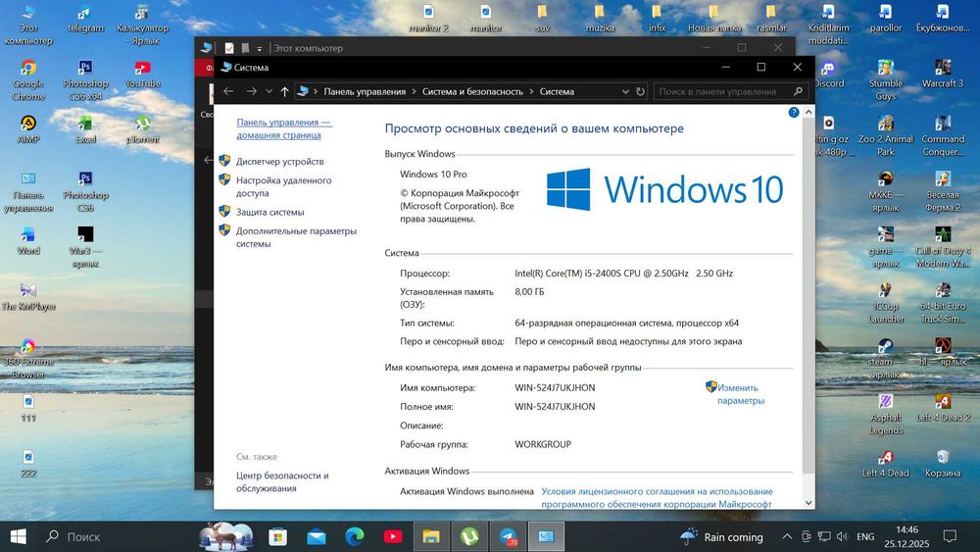Open the muzika folder on desktop
The image size is (980, 552).
point(600,19)
